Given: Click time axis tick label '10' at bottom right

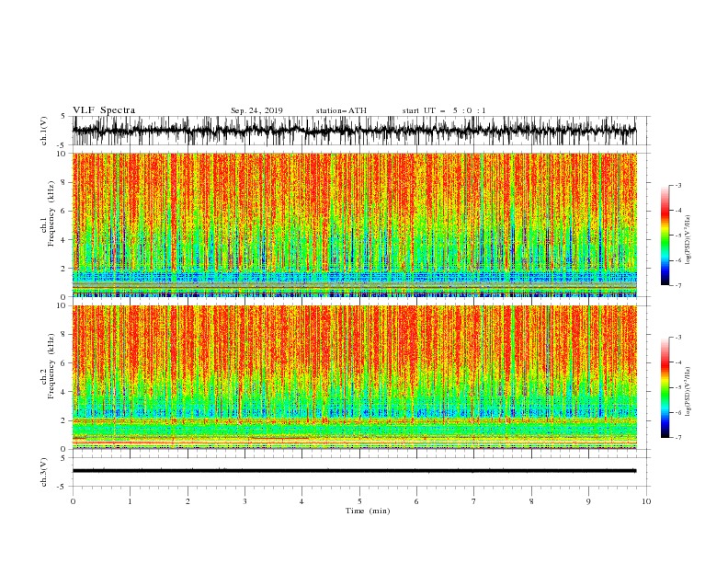Looking at the screenshot, I should pyautogui.click(x=646, y=501).
